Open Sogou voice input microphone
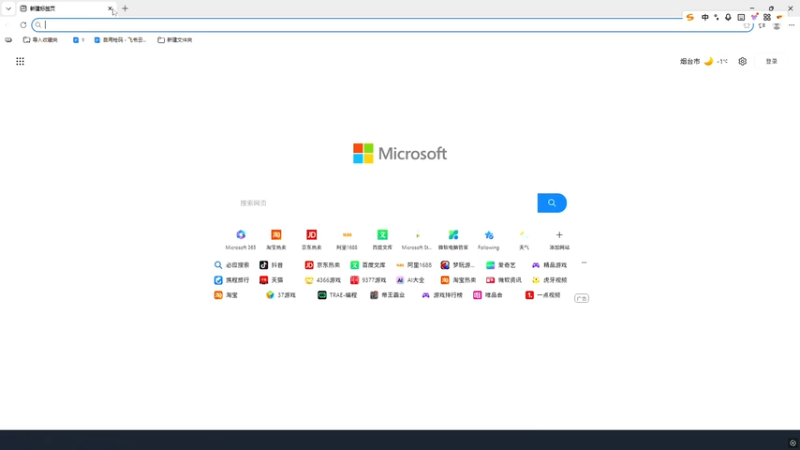 (728, 17)
